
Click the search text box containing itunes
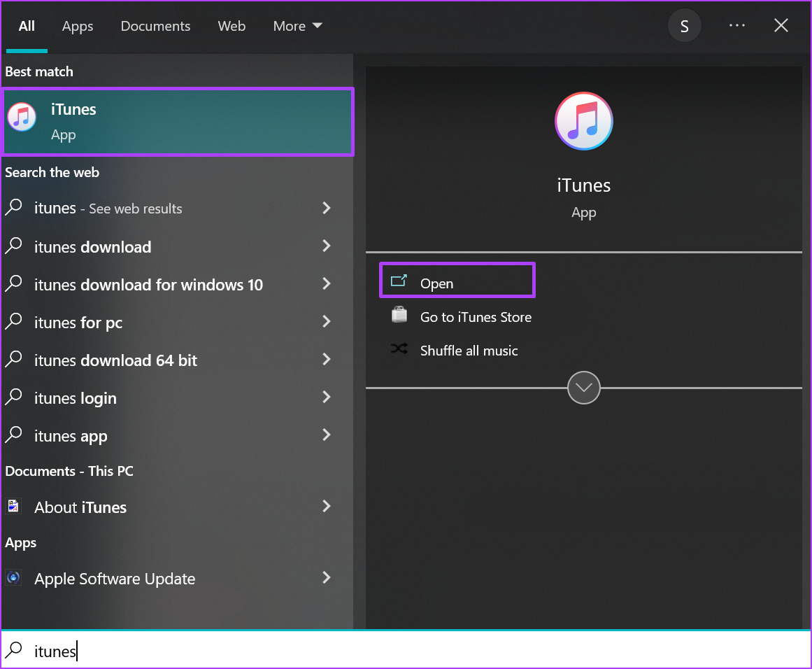point(406,652)
